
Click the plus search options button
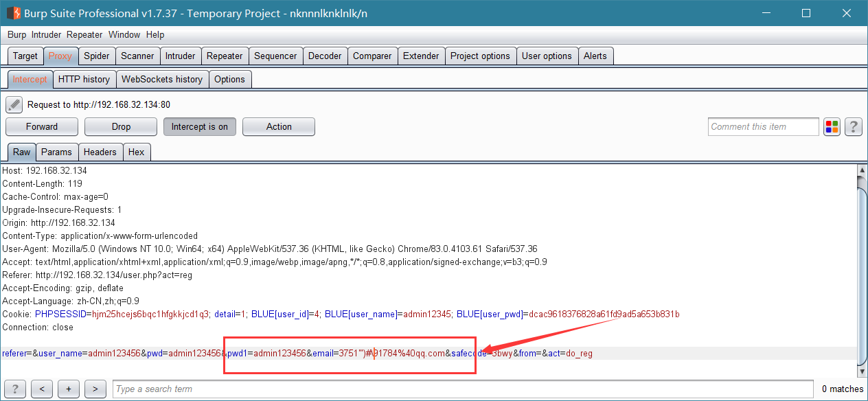(69, 389)
